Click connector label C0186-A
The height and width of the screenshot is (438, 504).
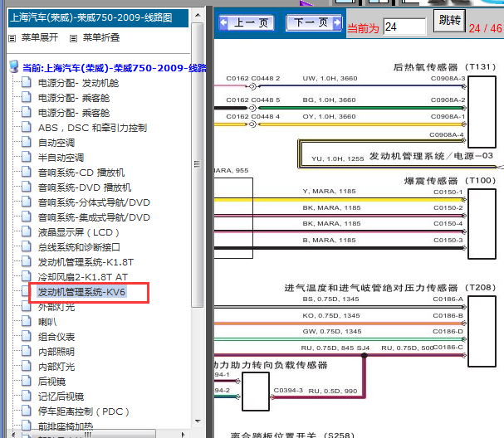pyautogui.click(x=448, y=299)
